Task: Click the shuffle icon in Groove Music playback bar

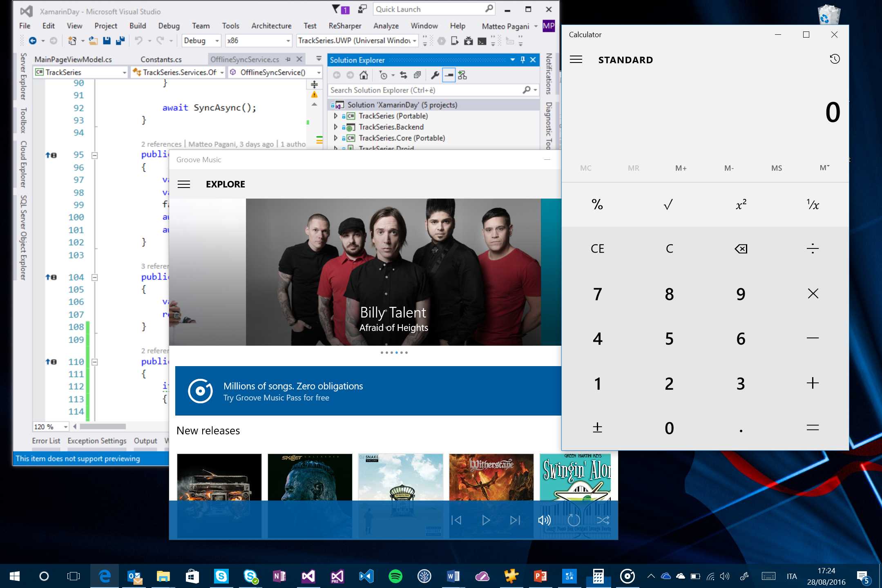Action: pyautogui.click(x=603, y=520)
